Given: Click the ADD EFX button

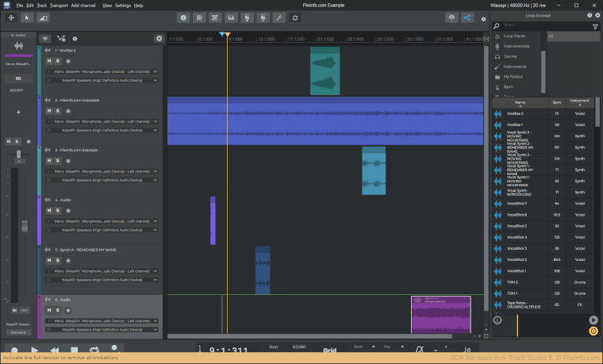Looking at the screenshot, I should point(18,90).
